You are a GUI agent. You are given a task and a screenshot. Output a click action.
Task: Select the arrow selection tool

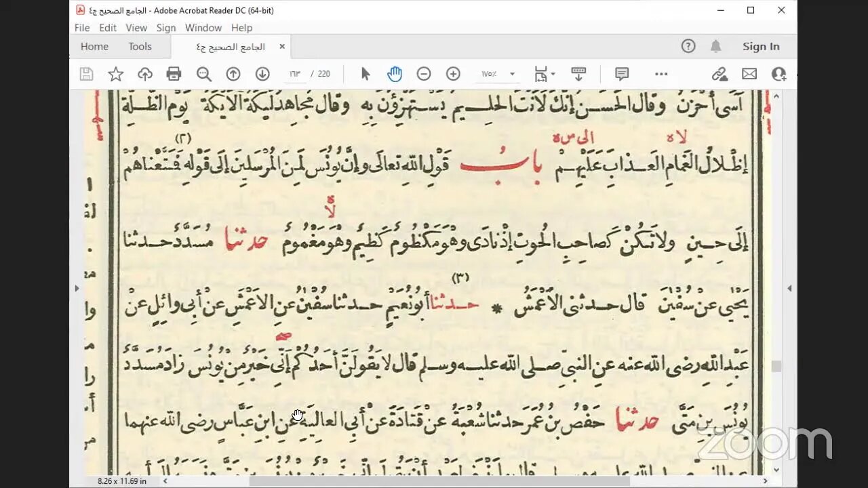point(366,74)
